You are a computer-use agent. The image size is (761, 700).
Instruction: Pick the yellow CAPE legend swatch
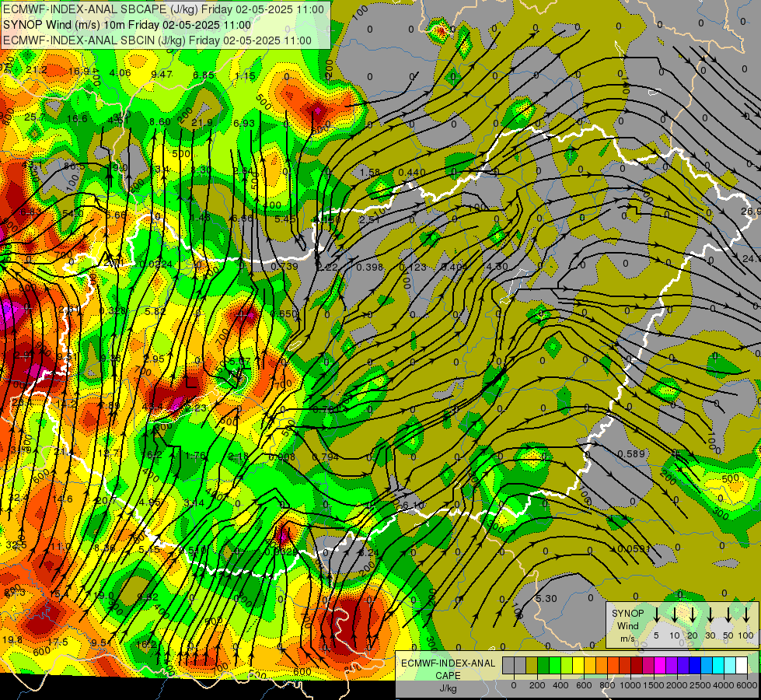578,665
